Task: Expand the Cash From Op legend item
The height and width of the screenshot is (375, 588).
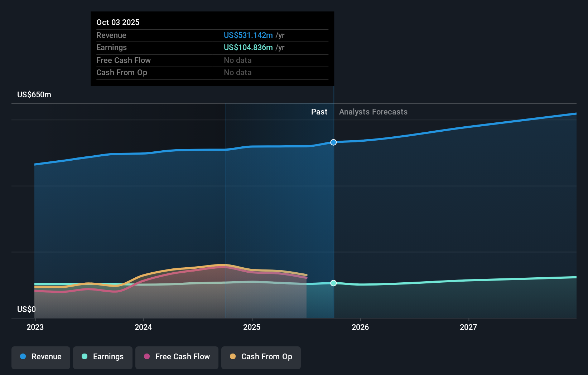Action: 261,357
